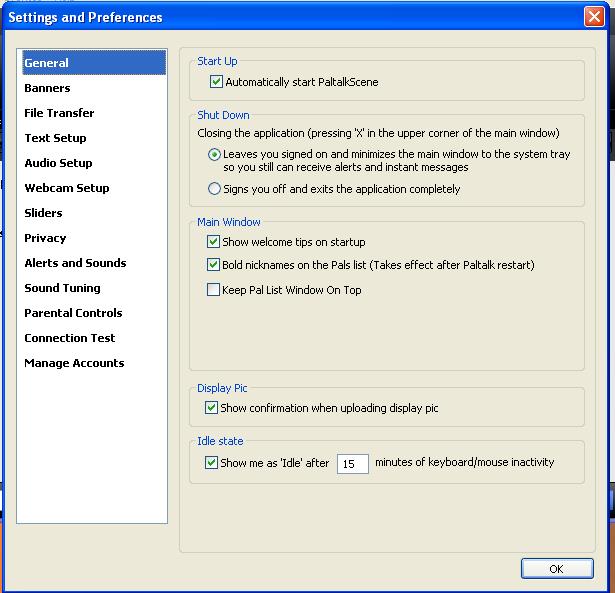Enable Keep Pal List Window On Top

213,290
